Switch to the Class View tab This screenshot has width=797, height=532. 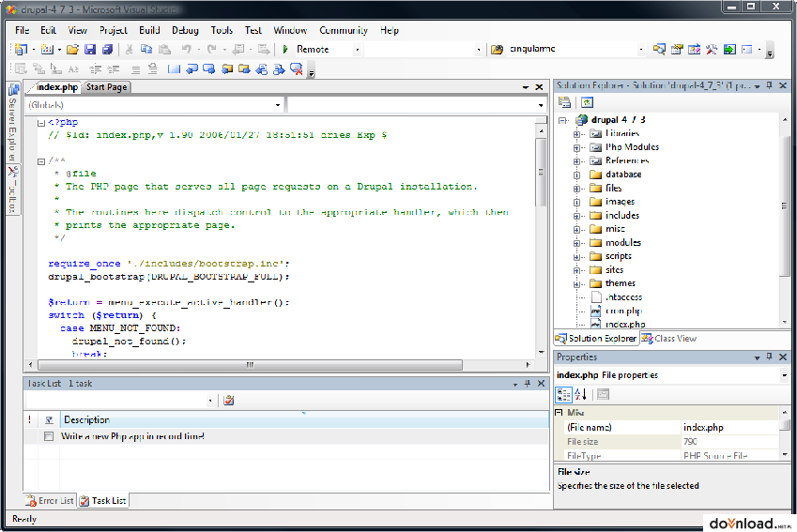pos(668,339)
